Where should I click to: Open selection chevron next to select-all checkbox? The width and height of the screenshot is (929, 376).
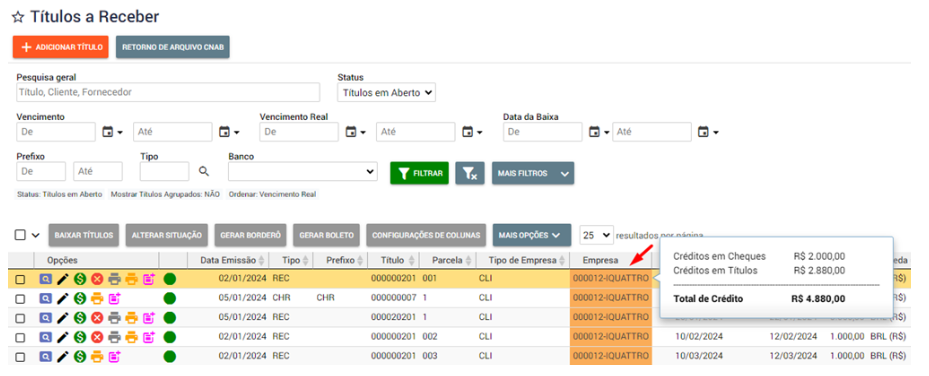tap(36, 235)
